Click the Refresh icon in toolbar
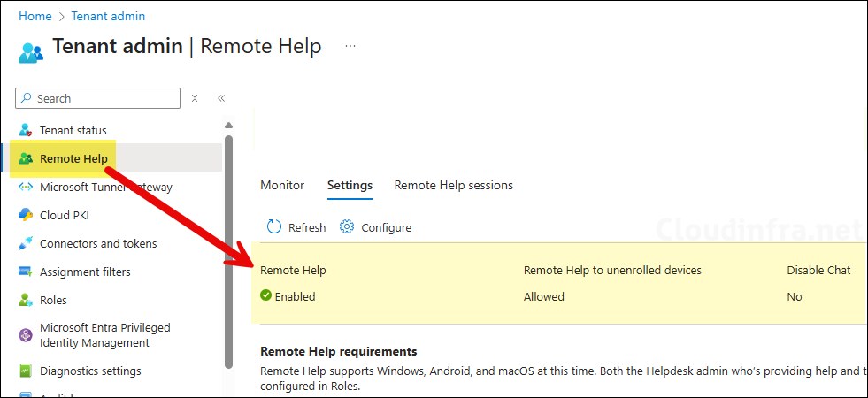Image resolution: width=868 pixels, height=398 pixels. 274,227
